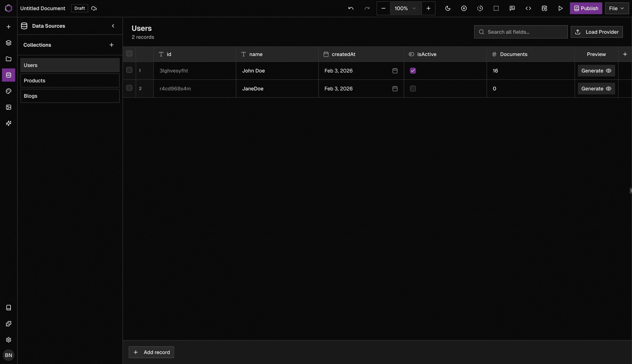The height and width of the screenshot is (364, 632).
Task: Disable isActive checkbox for John Doe
Action: (413, 70)
